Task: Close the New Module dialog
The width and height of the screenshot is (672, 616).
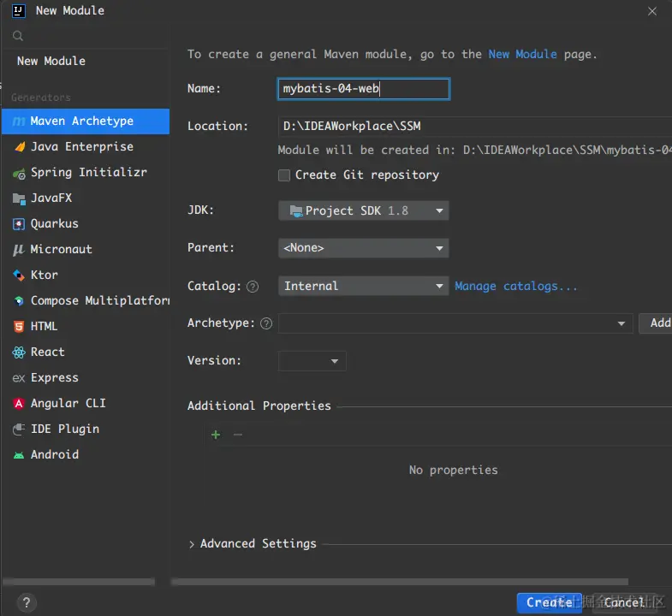Action: [651, 11]
